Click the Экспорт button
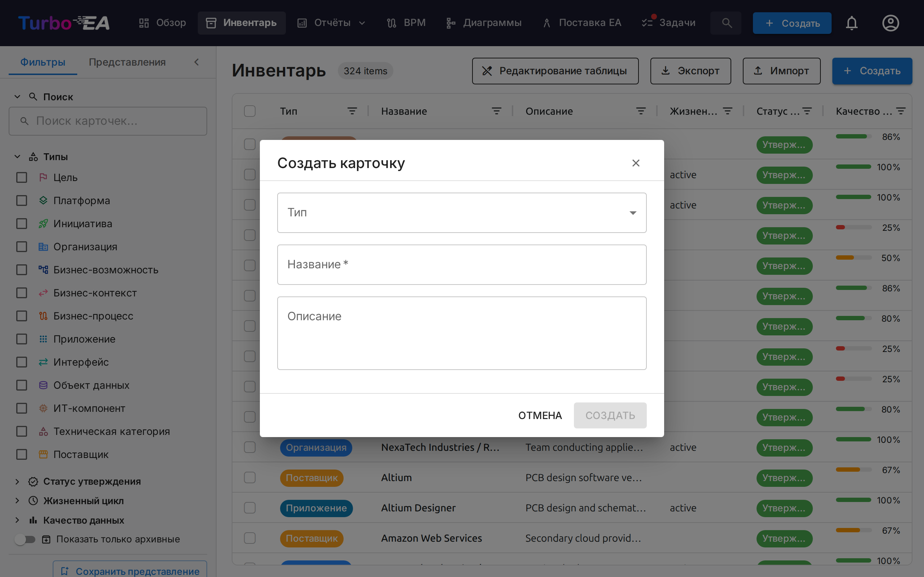Image resolution: width=924 pixels, height=577 pixels. 690,71
